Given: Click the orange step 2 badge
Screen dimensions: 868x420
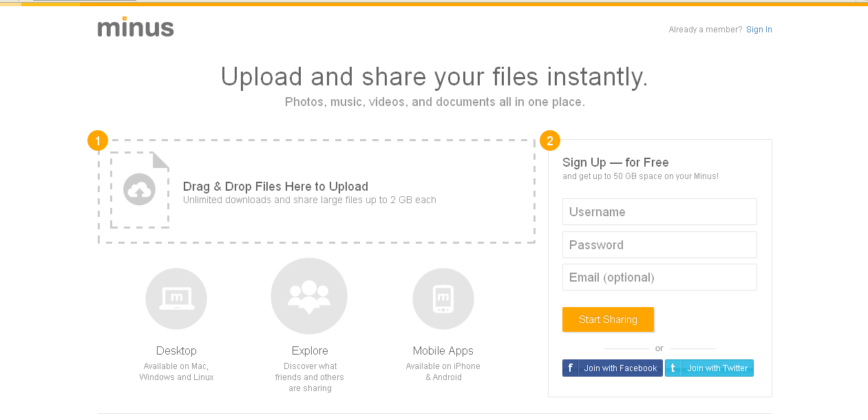Looking at the screenshot, I should click(x=549, y=141).
